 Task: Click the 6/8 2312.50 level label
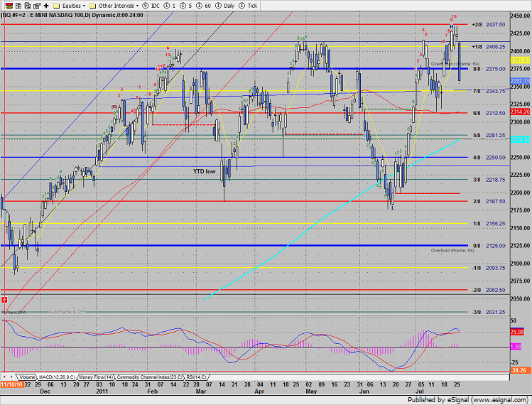coord(489,113)
